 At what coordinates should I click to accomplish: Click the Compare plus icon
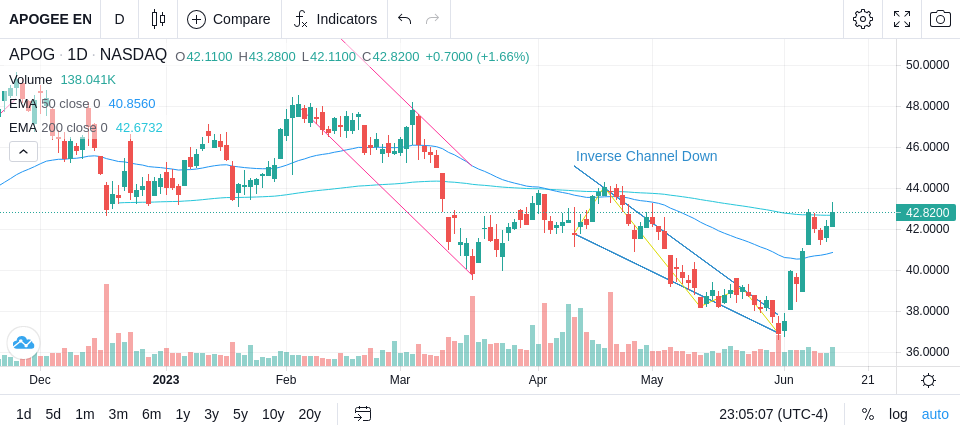click(196, 19)
